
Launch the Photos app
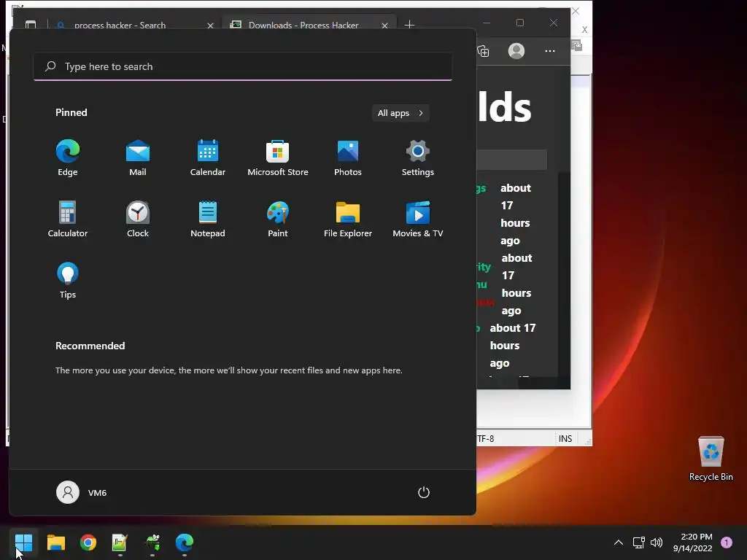coord(348,158)
